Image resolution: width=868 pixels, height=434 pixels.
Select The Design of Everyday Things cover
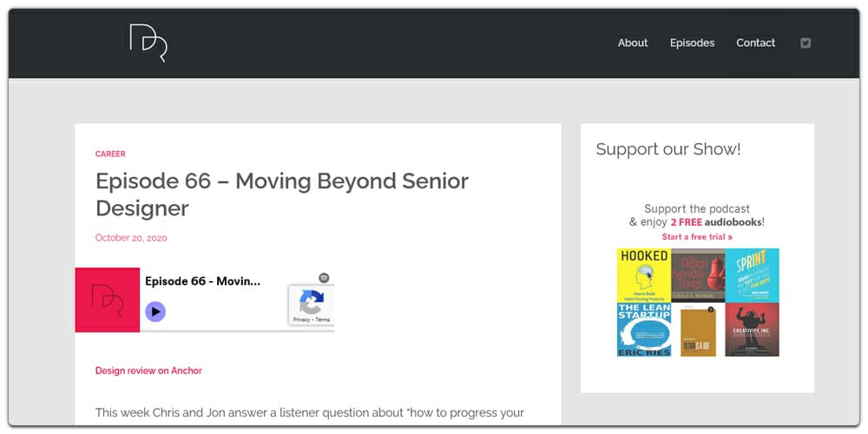(698, 275)
